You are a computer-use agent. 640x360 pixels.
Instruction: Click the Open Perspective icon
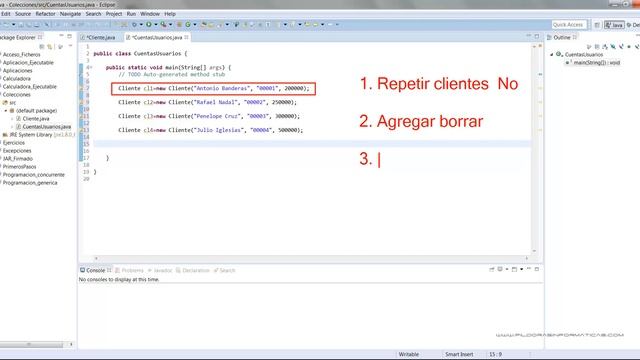click(x=597, y=25)
